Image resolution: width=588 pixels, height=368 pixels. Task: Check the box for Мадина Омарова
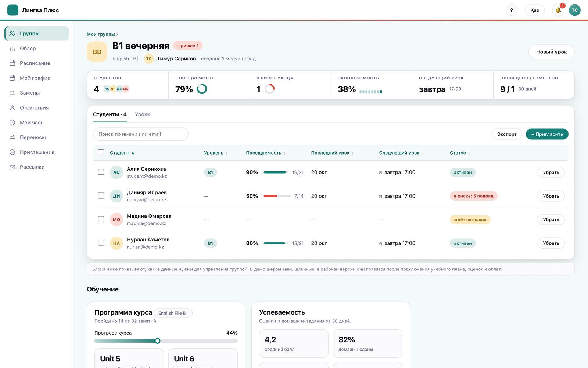[x=101, y=219]
